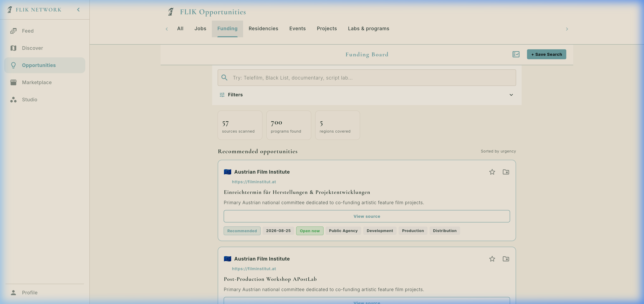The image size is (644, 304).
Task: Click the search magnifier icon
Action: (224, 78)
